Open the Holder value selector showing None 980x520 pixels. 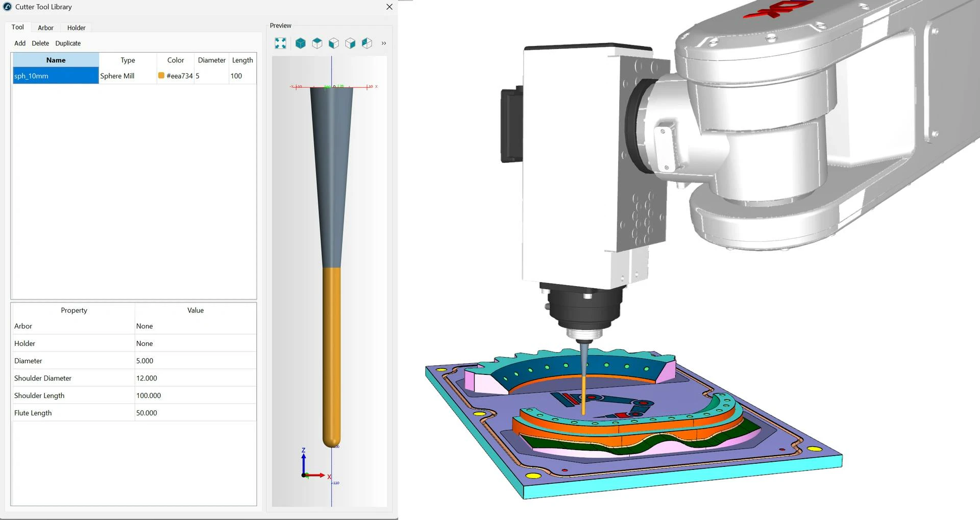click(x=195, y=343)
